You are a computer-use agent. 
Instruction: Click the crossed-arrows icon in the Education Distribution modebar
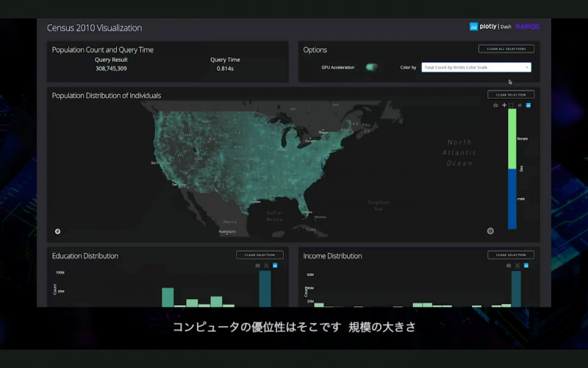tap(266, 266)
